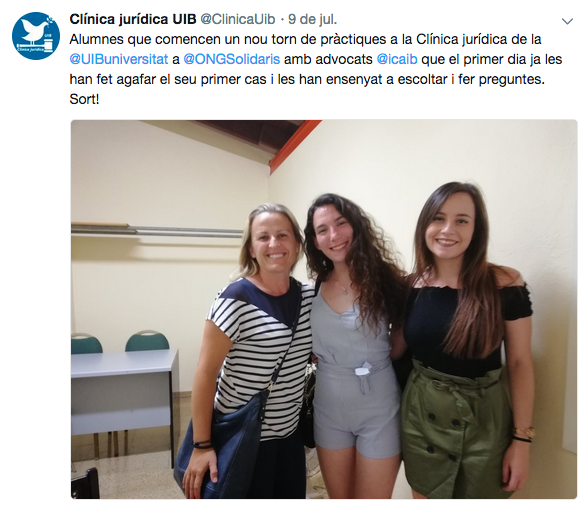This screenshot has height=506, width=586.
Task: Open the tweet timestamp 9 de jul.
Action: coord(312,19)
